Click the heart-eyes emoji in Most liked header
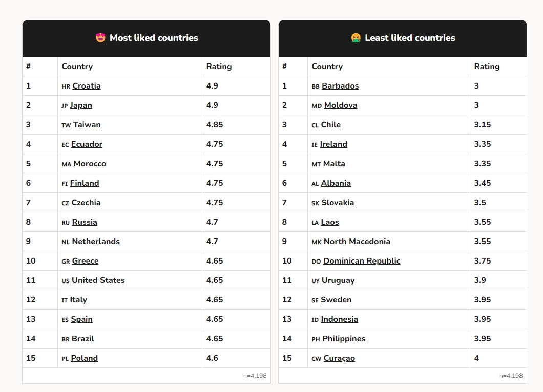 [x=100, y=38]
